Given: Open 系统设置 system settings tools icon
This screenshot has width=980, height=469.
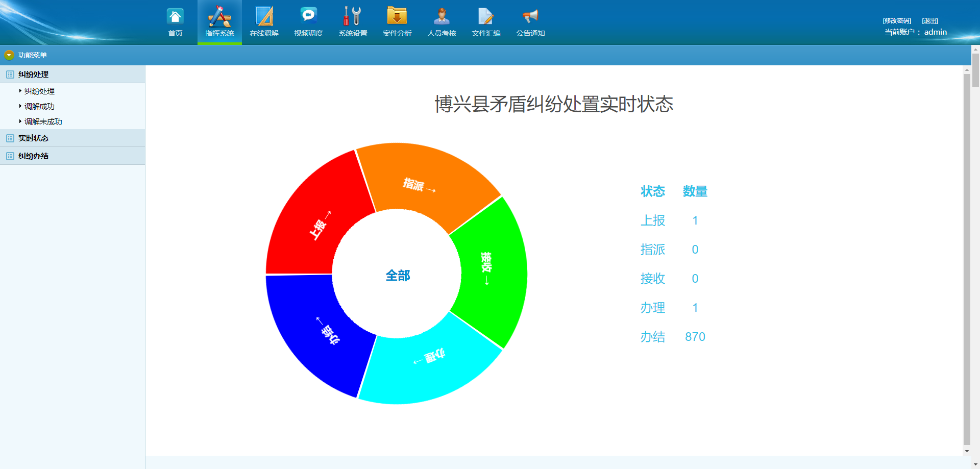Looking at the screenshot, I should [x=353, y=17].
